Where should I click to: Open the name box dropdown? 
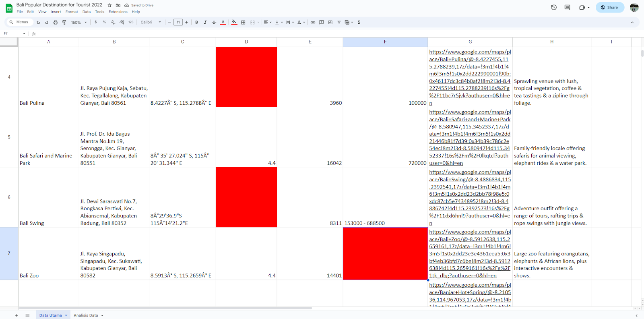[24, 33]
